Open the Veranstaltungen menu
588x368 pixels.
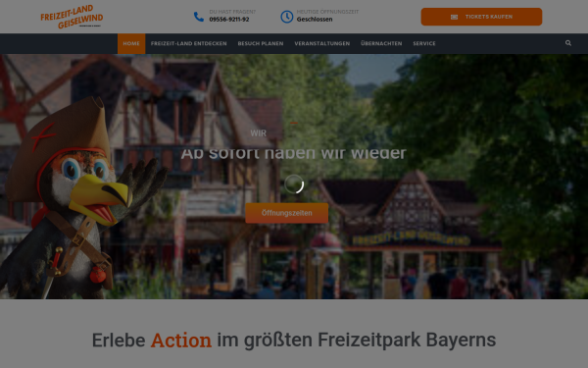click(321, 43)
